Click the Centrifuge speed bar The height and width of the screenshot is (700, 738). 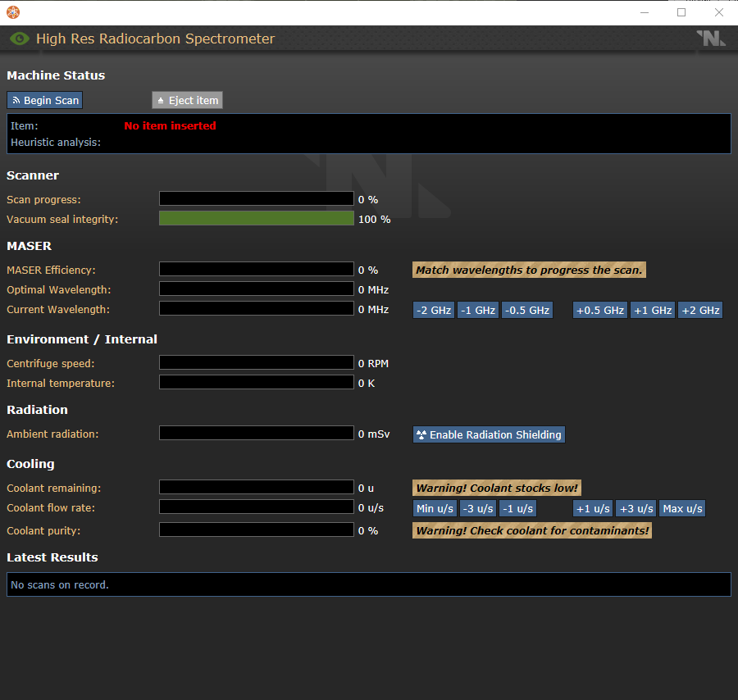pos(257,362)
